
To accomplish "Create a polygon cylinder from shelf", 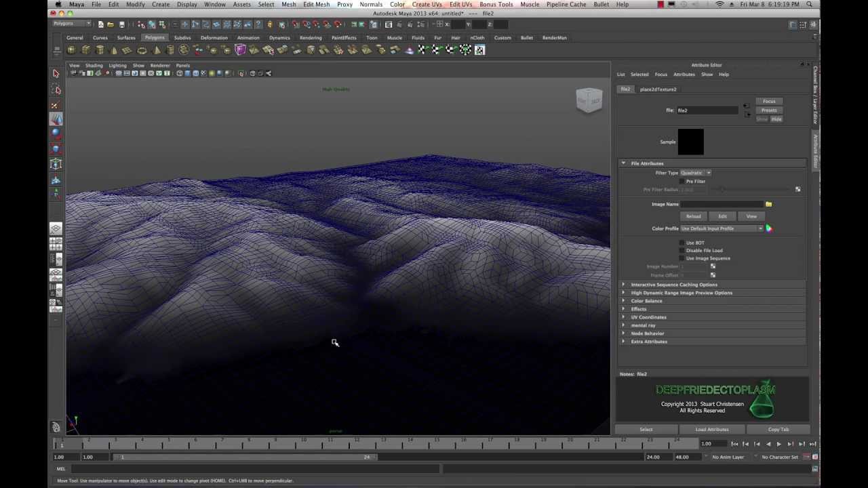I will (x=100, y=50).
